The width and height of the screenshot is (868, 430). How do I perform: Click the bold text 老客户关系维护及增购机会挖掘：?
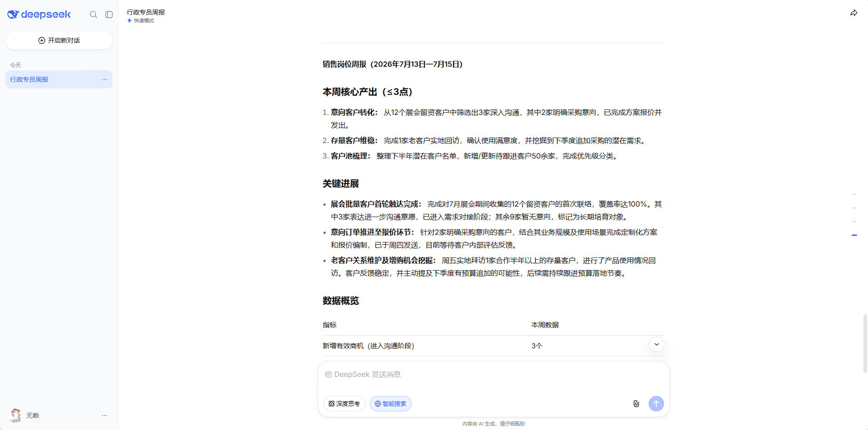click(x=383, y=260)
